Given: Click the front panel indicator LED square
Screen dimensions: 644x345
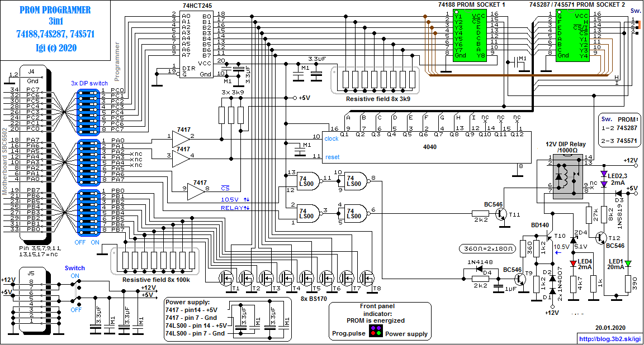Looking at the screenshot, I should tap(376, 330).
